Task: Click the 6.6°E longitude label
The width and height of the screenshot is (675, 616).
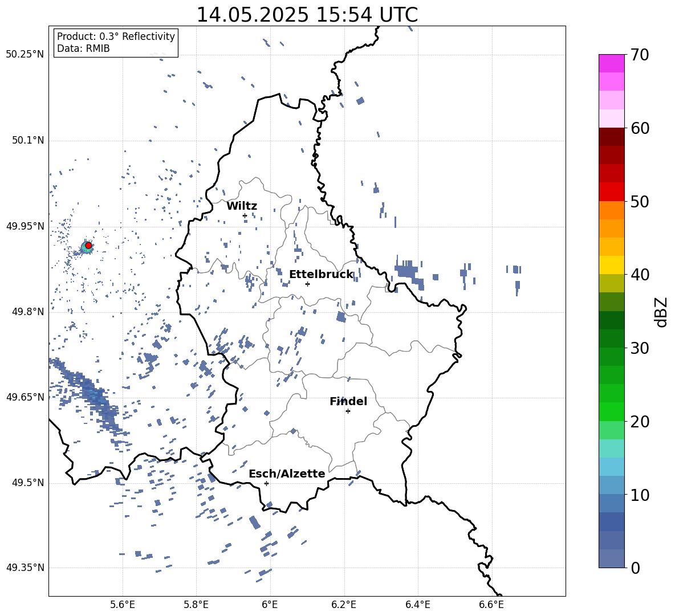Action: [491, 605]
